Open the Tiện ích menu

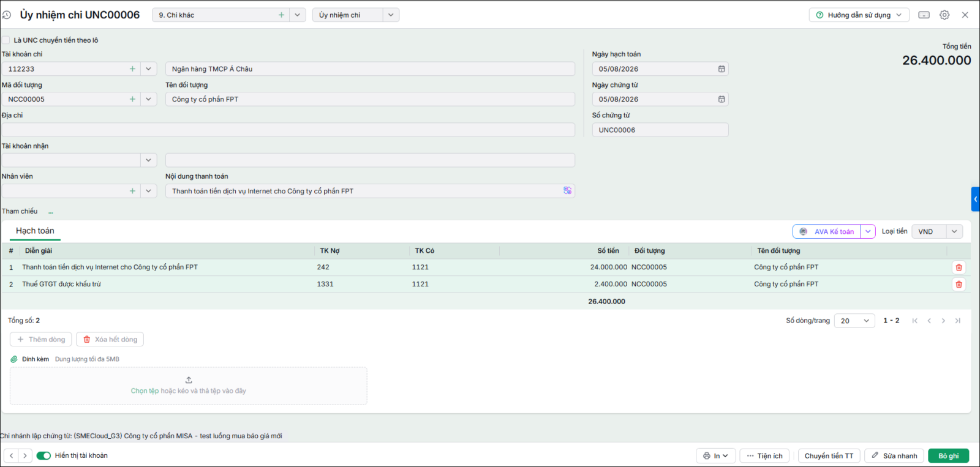tap(764, 456)
